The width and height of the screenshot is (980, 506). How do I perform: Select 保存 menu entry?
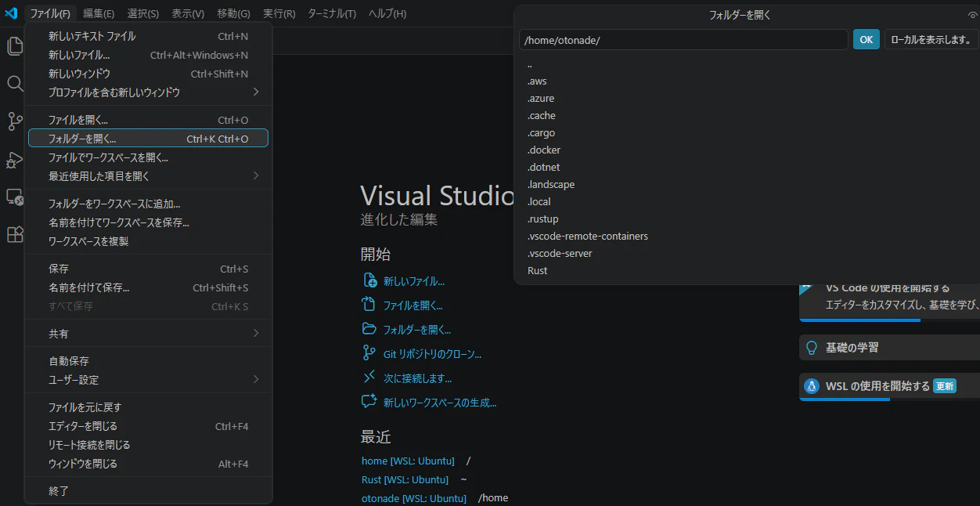149,269
